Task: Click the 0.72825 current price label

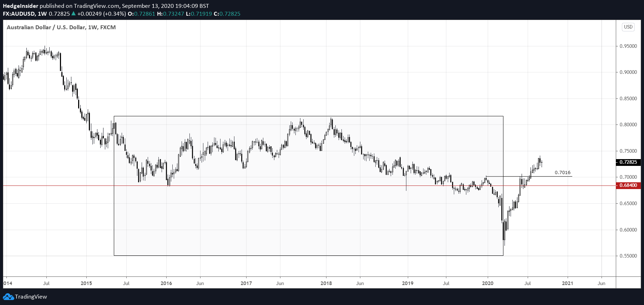Action: click(628, 162)
